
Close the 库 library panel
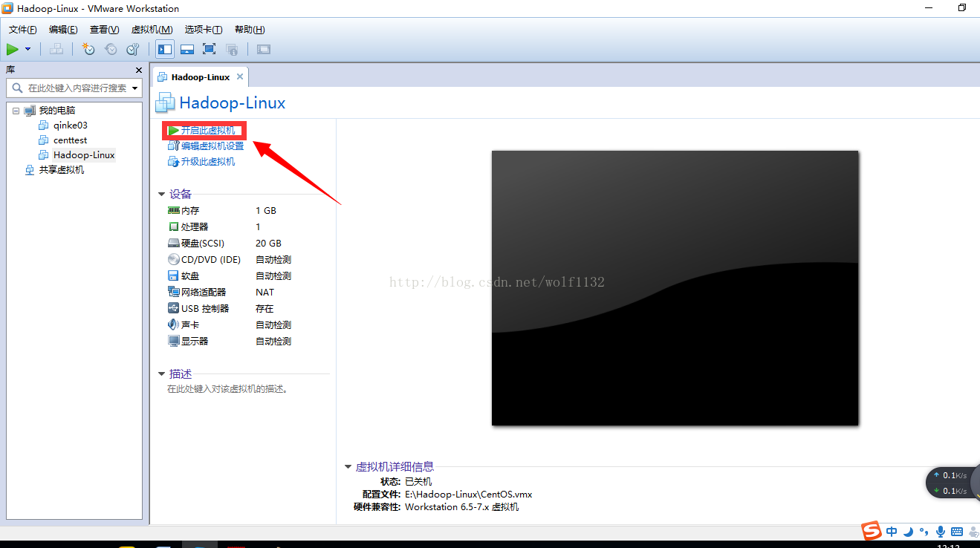click(139, 70)
